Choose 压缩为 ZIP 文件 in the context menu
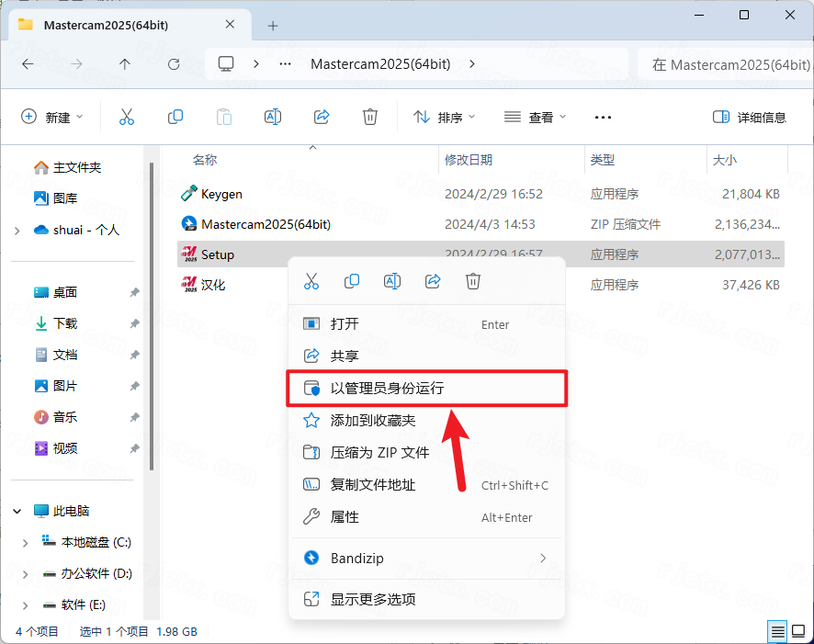This screenshot has height=644, width=814. pos(426,453)
